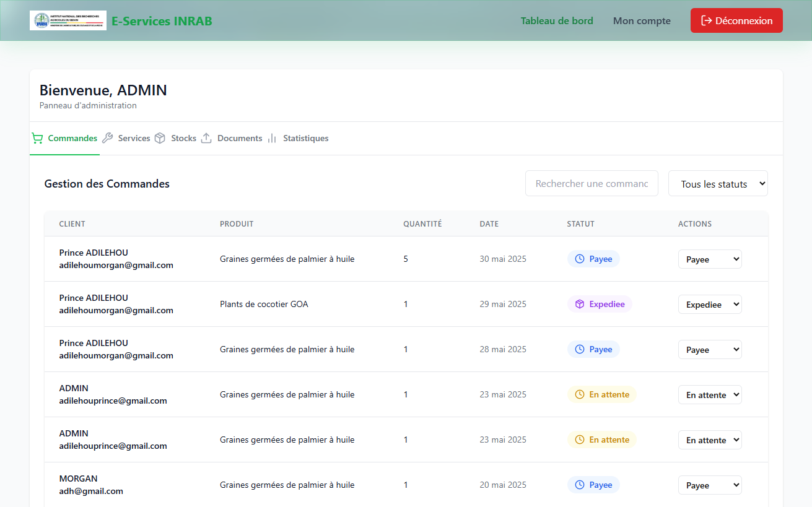This screenshot has height=507, width=812.
Task: Go to Tableau de bord
Action: [557, 20]
